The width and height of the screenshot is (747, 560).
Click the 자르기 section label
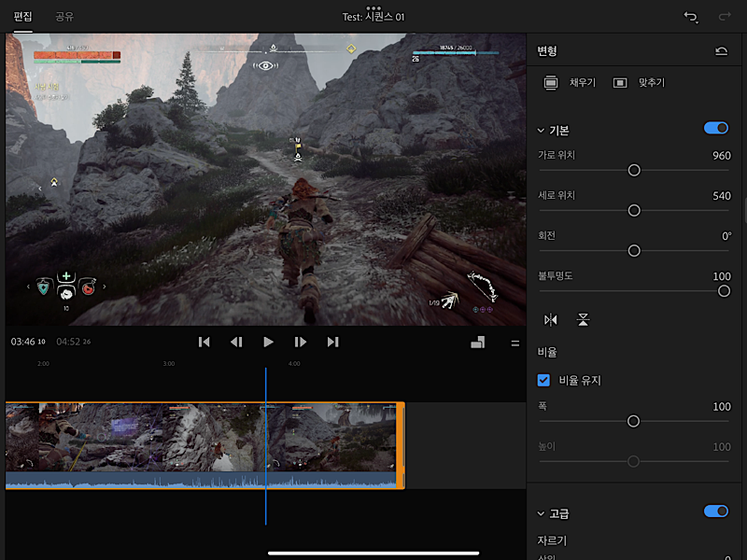click(552, 541)
